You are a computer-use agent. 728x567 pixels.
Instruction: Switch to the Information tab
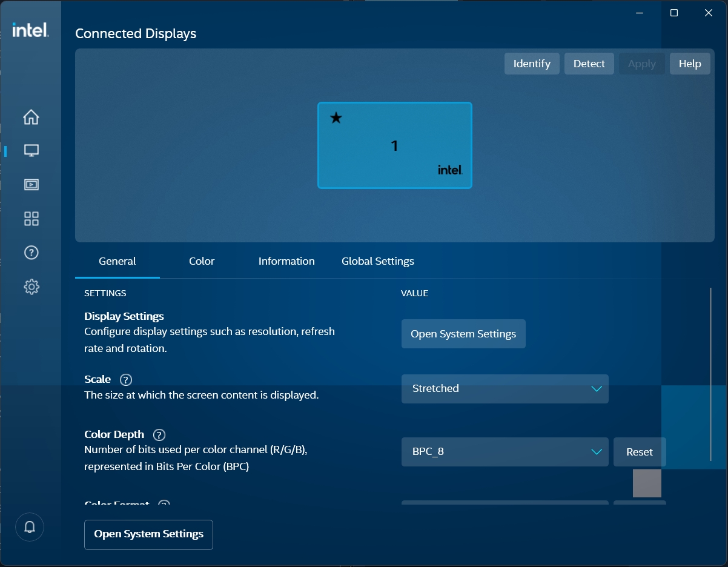click(x=286, y=261)
